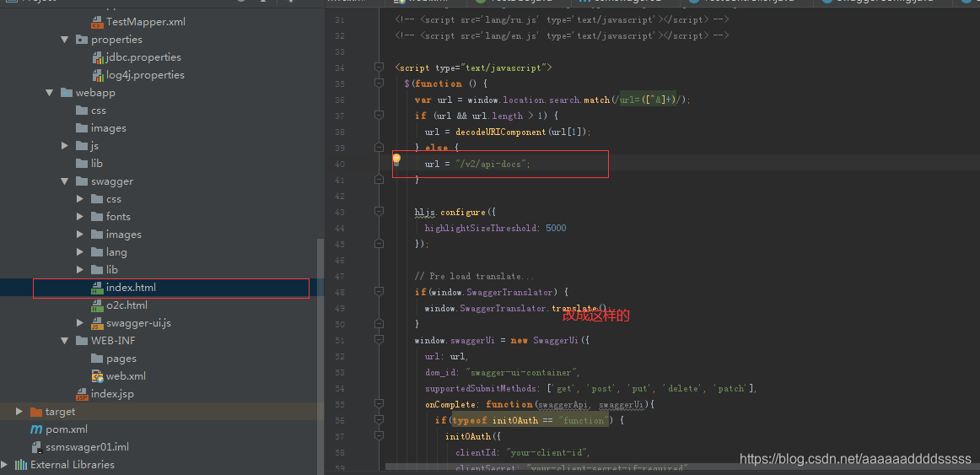This screenshot has height=475, width=980.
Task: Click the log4j.properties file icon
Action: tap(97, 75)
